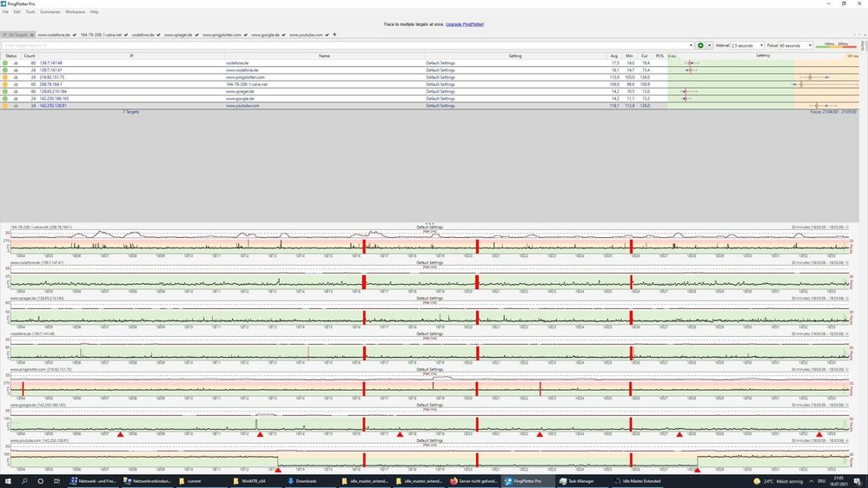Click the first red triangle marker under google.de graph
868x488 pixels.
(x=120, y=434)
